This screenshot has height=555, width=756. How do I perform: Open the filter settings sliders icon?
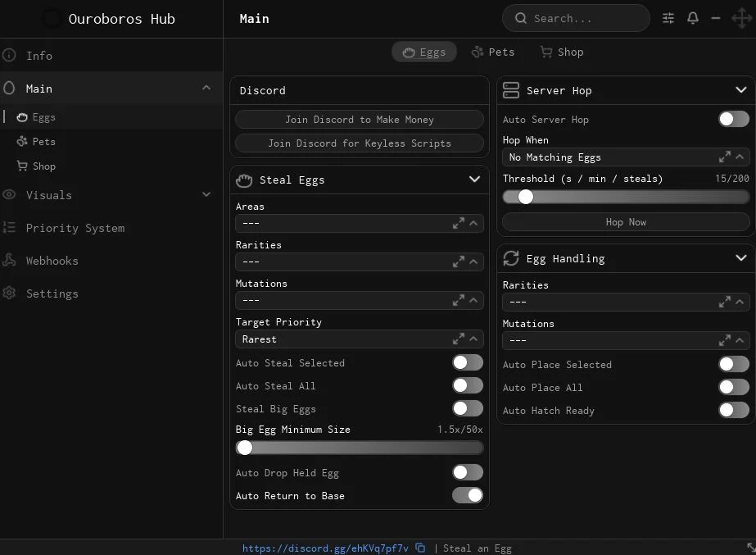[x=668, y=18]
